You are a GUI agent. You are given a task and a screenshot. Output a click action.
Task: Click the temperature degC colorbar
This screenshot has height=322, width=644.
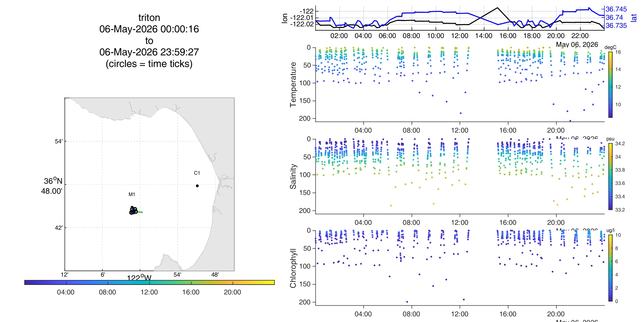[x=610, y=85]
